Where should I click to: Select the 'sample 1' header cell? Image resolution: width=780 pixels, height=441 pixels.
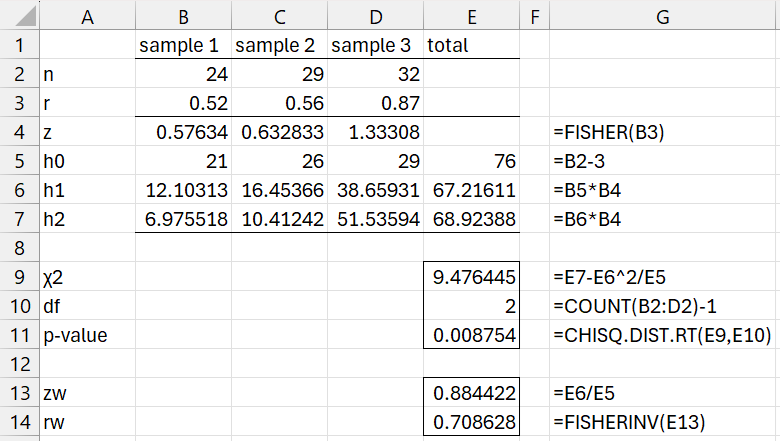coord(183,45)
